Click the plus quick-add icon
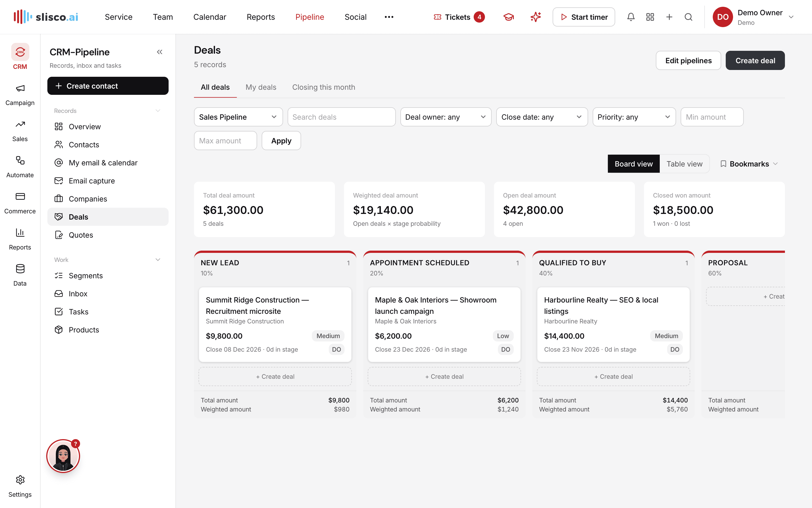Viewport: 812px width, 508px height. click(x=669, y=17)
